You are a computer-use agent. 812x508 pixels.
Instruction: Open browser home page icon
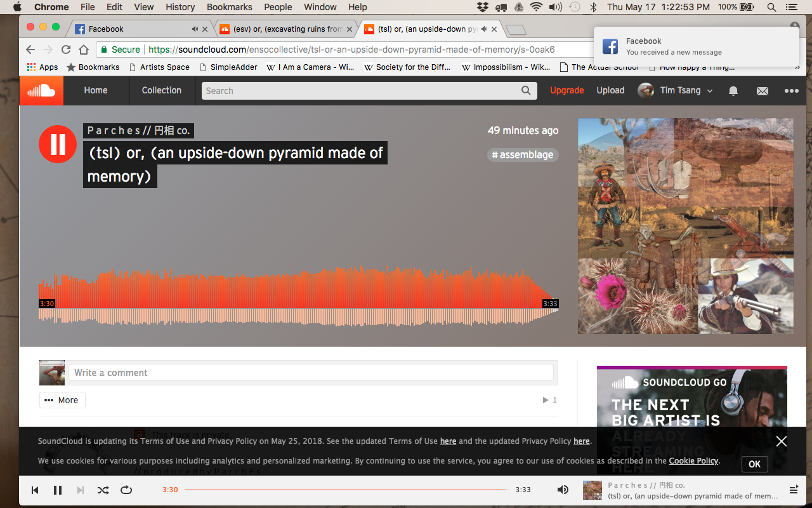pos(84,50)
